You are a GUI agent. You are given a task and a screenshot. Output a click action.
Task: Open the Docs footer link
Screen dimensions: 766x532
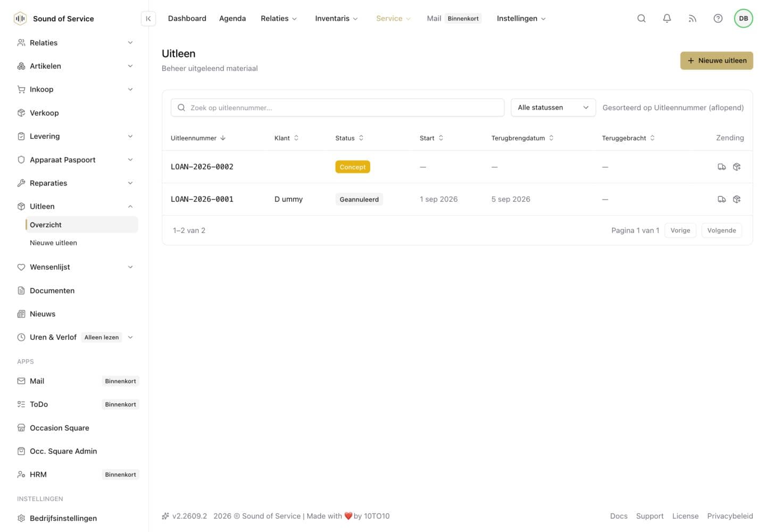pyautogui.click(x=619, y=516)
